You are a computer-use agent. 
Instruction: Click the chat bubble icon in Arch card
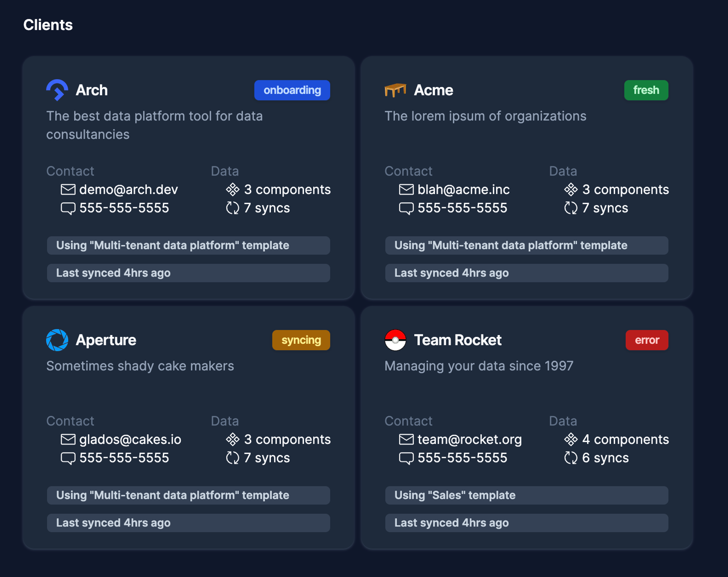[x=68, y=208]
